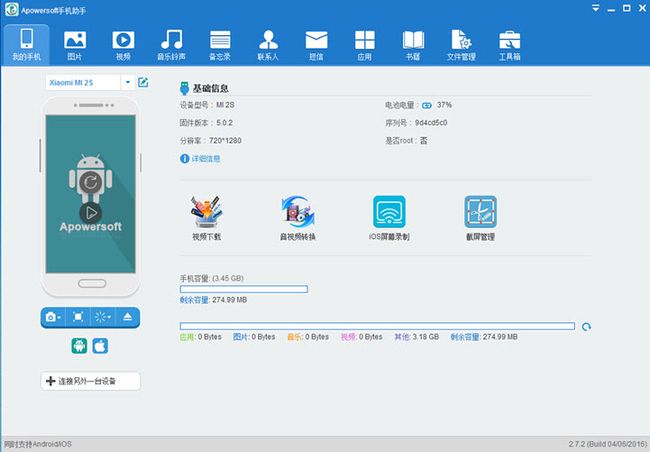Open the My Phone (我的手机) tab
650x452 pixels.
(x=27, y=45)
